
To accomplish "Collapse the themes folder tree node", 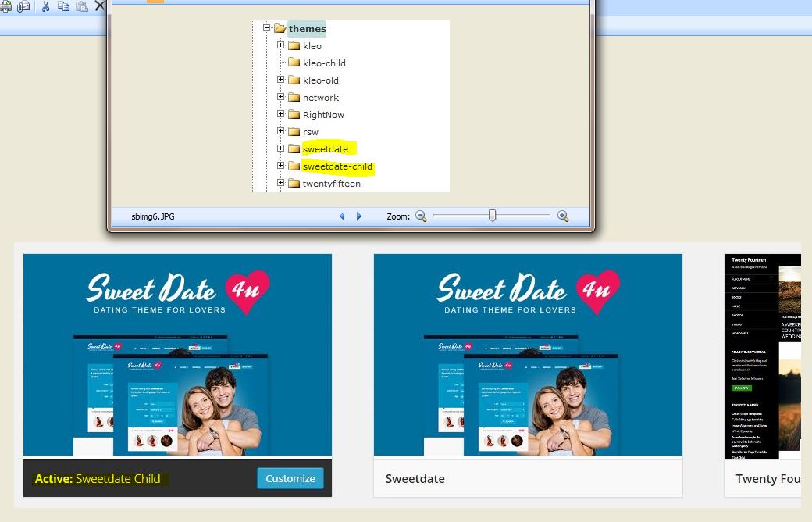I will (267, 28).
